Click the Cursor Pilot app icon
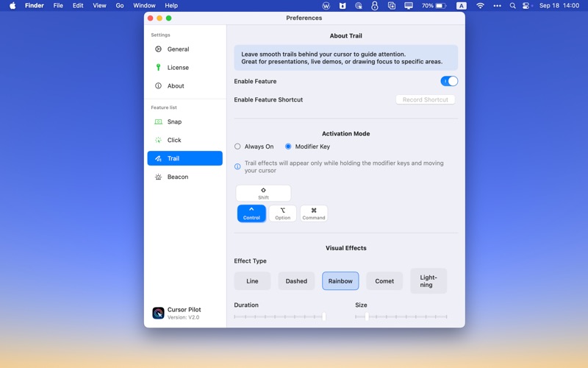The width and height of the screenshot is (588, 368). [x=158, y=313]
